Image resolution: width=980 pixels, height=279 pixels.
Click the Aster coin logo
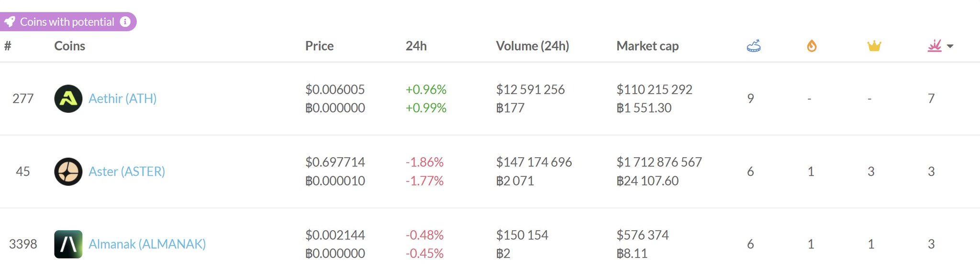[68, 172]
